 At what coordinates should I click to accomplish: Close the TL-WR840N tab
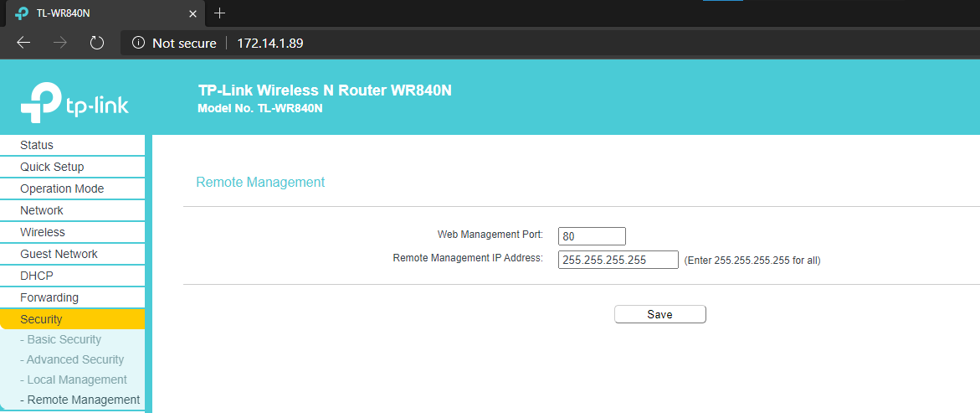[194, 13]
